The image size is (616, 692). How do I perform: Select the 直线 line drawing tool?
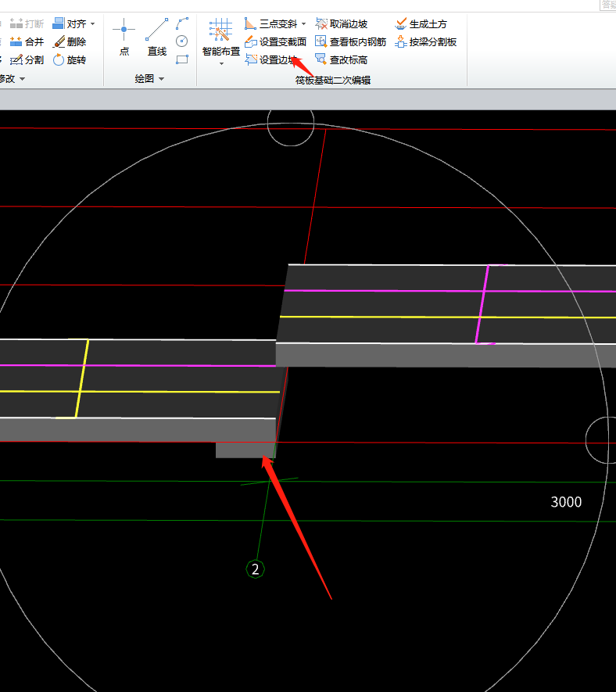157,37
